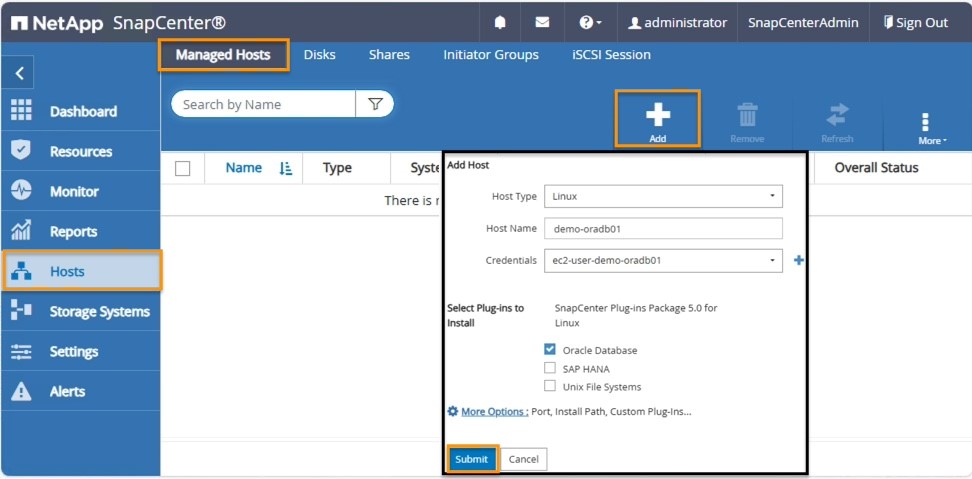Click the Resources shield icon
Image resolution: width=972 pixels, height=479 pixels.
(x=21, y=151)
